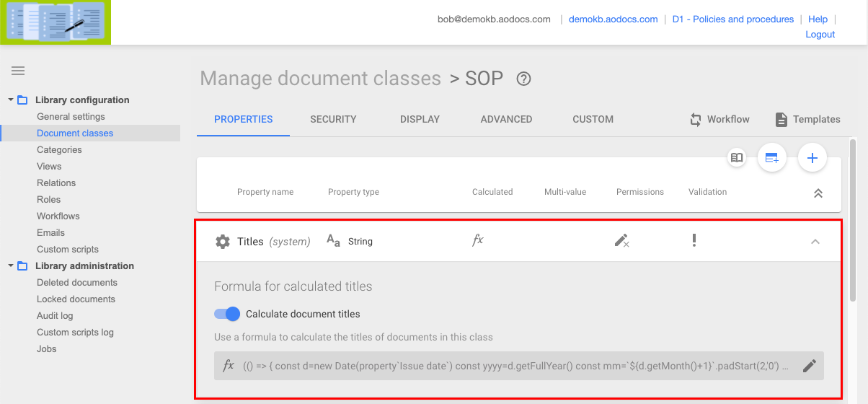Screen dimensions: 868x404
Task: Collapse the Library configuration tree arrow
Action: click(11, 100)
